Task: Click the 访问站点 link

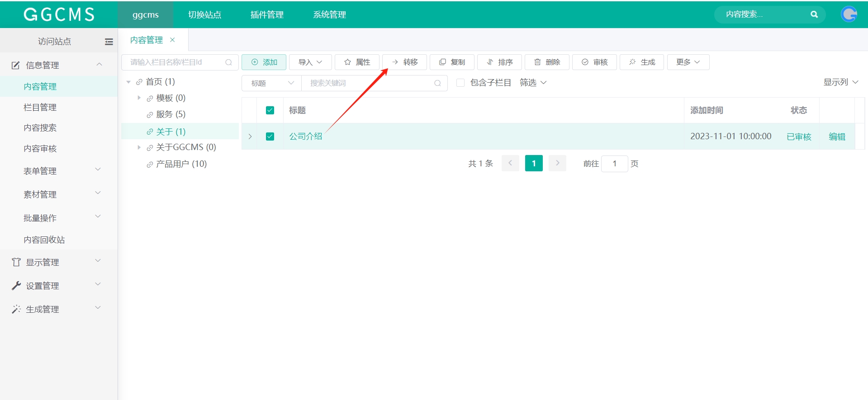Action: 54,42
